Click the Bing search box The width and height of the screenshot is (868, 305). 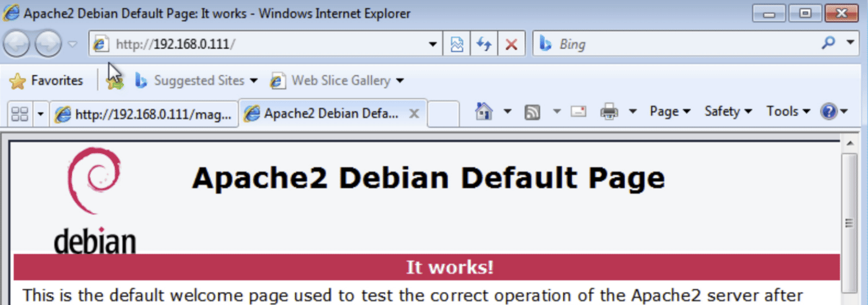pyautogui.click(x=677, y=44)
